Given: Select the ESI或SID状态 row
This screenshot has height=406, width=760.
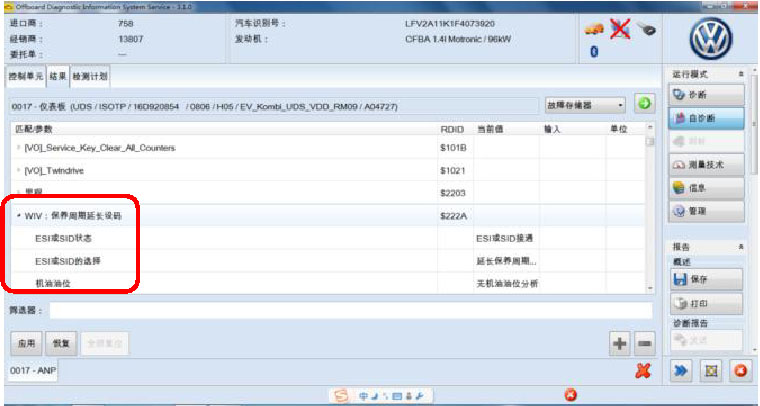Looking at the screenshot, I should click(x=328, y=238).
